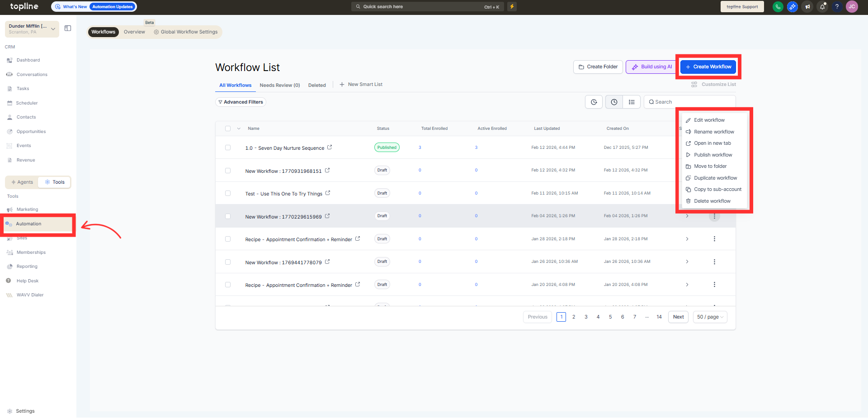Click the Create Workflow button
Image resolution: width=868 pixels, height=419 pixels.
click(x=708, y=67)
